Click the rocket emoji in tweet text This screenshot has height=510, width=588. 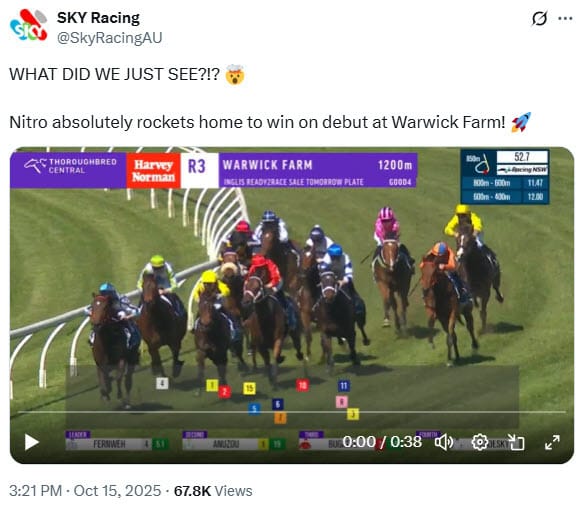point(521,122)
